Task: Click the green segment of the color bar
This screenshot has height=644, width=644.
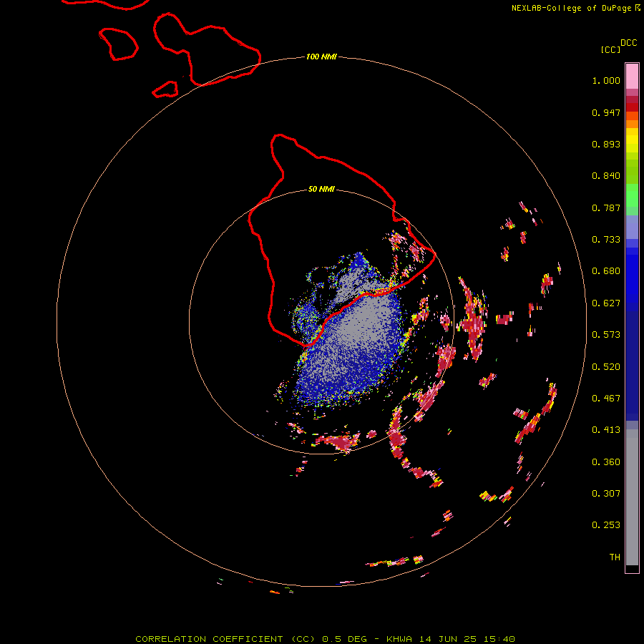Action: (x=632, y=195)
